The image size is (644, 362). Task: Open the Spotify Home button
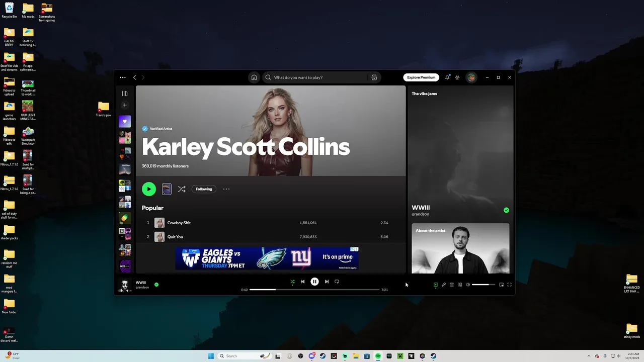[x=254, y=77]
